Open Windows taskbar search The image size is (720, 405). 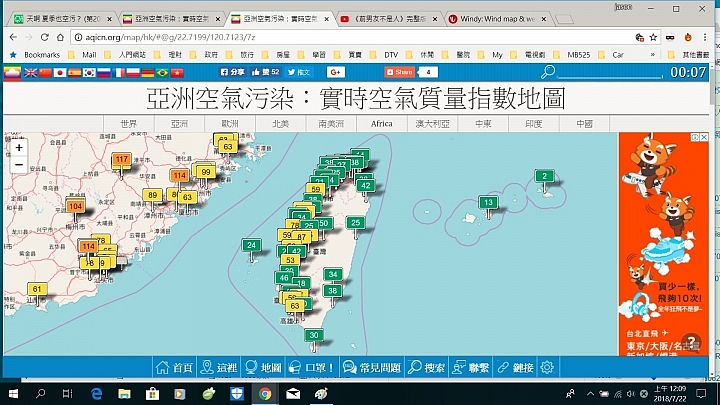tap(40, 394)
